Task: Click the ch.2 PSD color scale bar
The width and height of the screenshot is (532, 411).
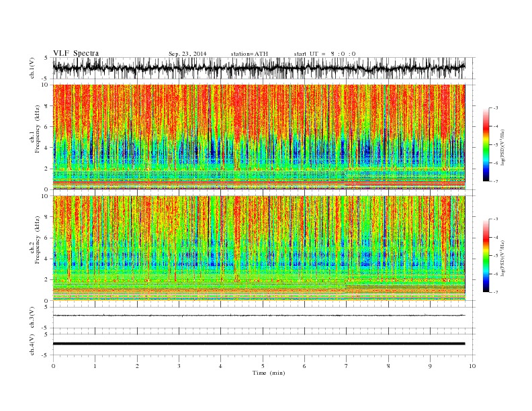Action: click(x=486, y=255)
